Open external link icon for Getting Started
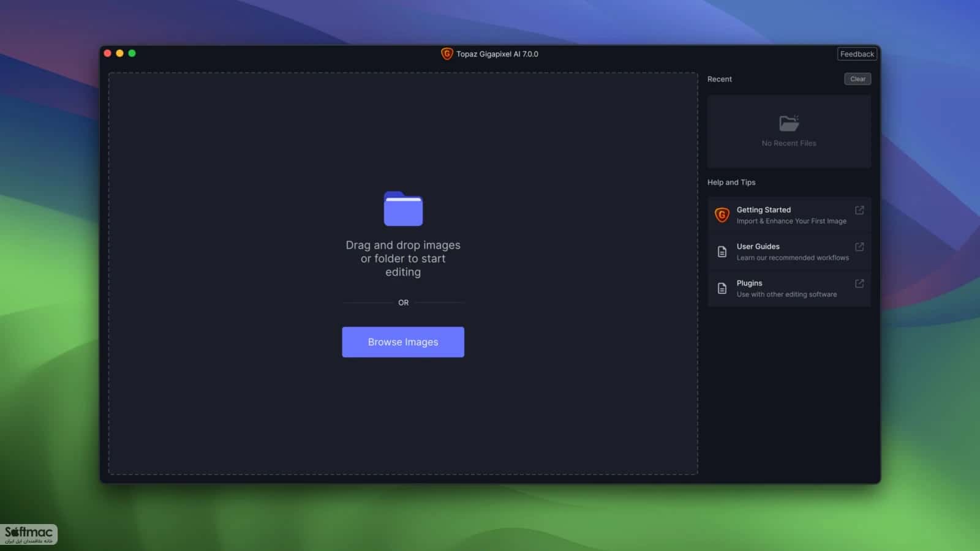Screen dimensions: 980x551 859,210
